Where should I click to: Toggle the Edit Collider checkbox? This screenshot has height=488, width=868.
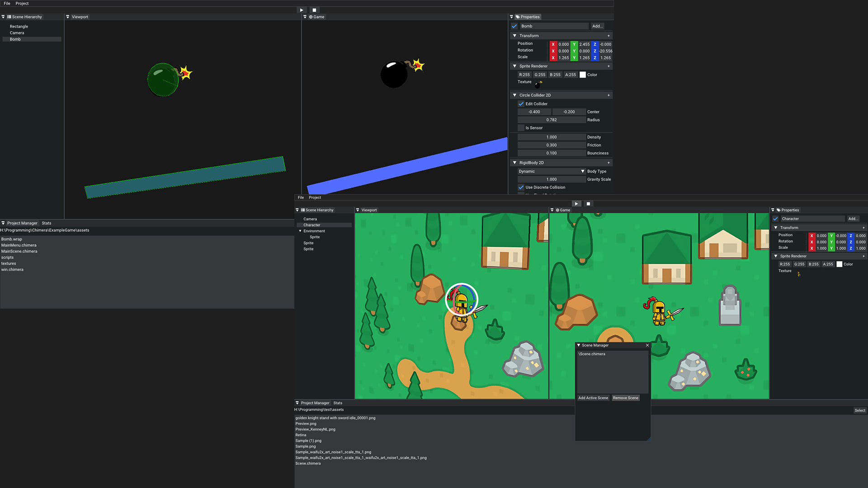[x=521, y=104]
